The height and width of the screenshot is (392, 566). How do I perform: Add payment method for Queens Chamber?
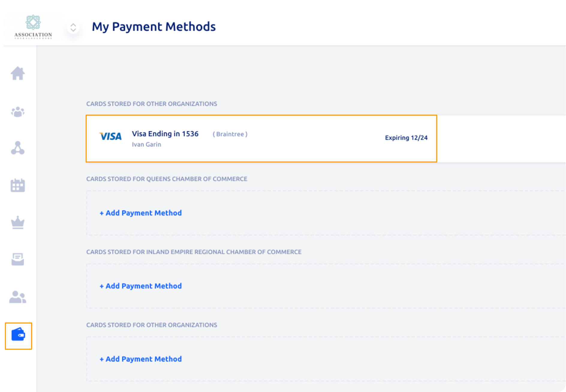pyautogui.click(x=141, y=213)
